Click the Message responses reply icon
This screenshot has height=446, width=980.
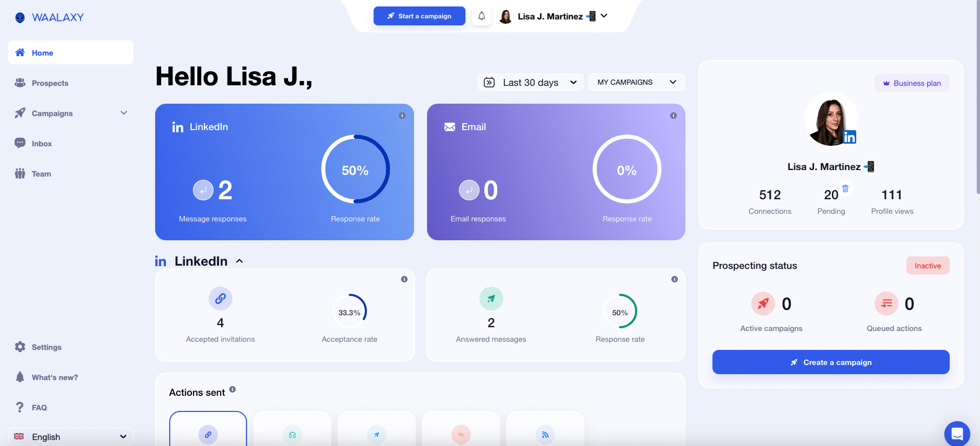(x=203, y=190)
